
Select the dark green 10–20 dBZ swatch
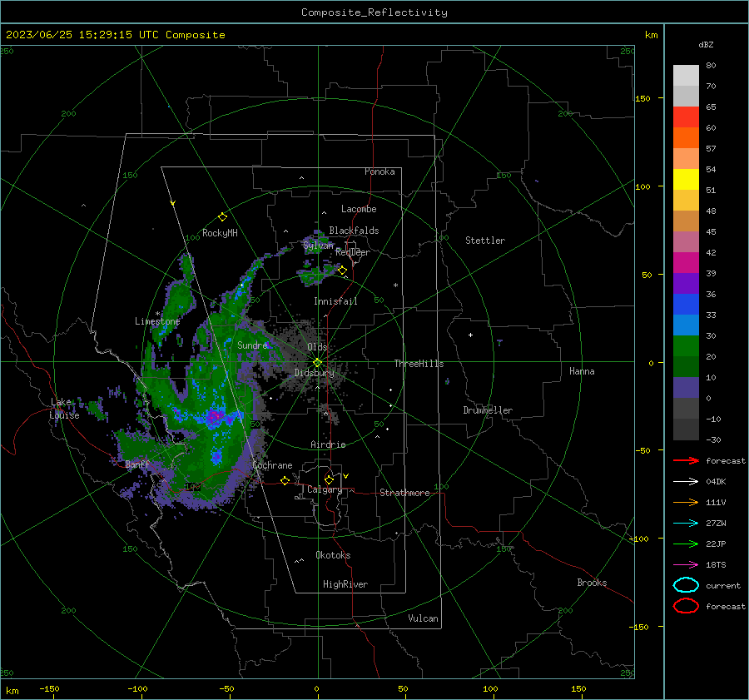[x=686, y=367]
